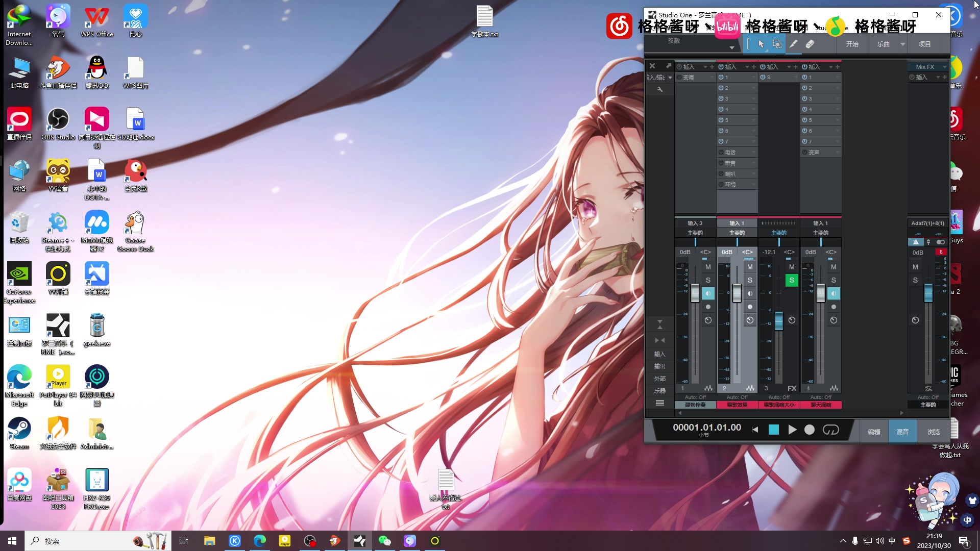Show 乐器 panel in mixer
980x551 pixels.
tap(659, 391)
